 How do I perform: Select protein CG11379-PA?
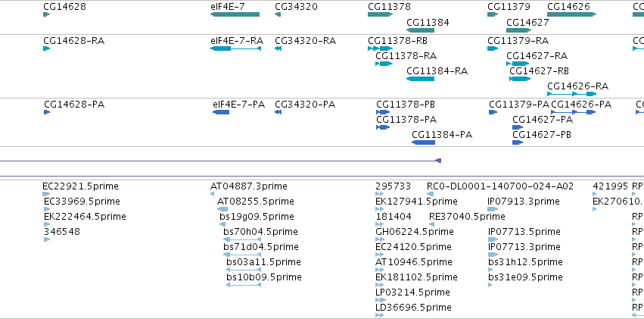pyautogui.click(x=519, y=105)
